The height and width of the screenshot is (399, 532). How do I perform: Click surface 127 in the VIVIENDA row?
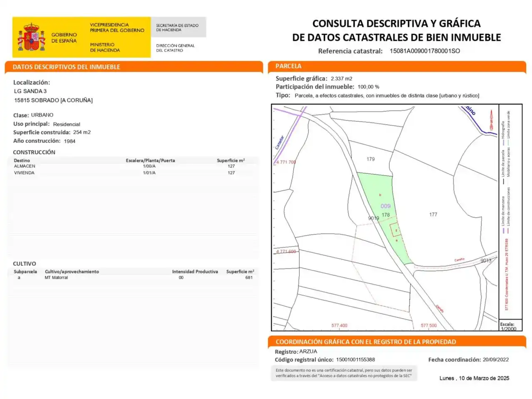point(231,173)
